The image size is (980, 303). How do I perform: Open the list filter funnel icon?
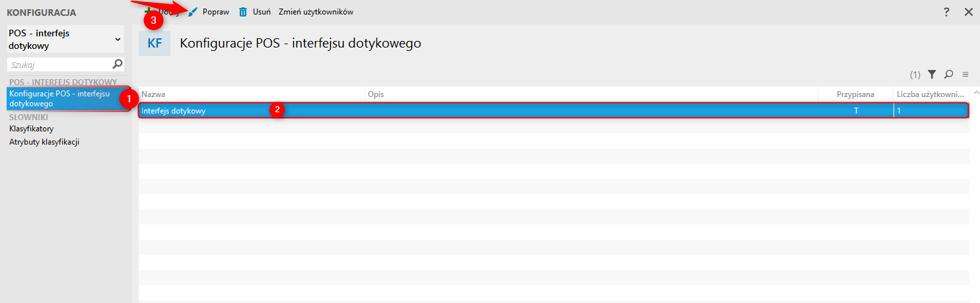(932, 75)
